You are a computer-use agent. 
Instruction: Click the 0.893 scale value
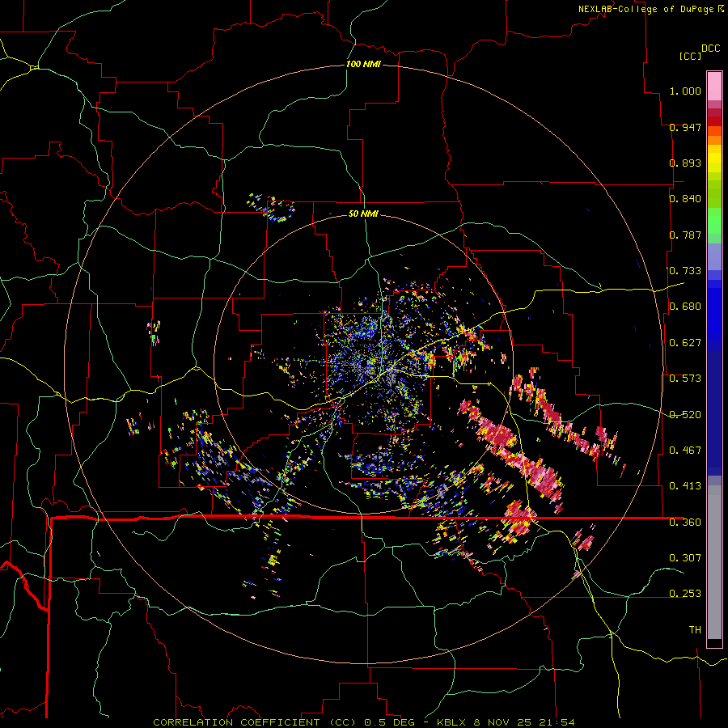(685, 163)
